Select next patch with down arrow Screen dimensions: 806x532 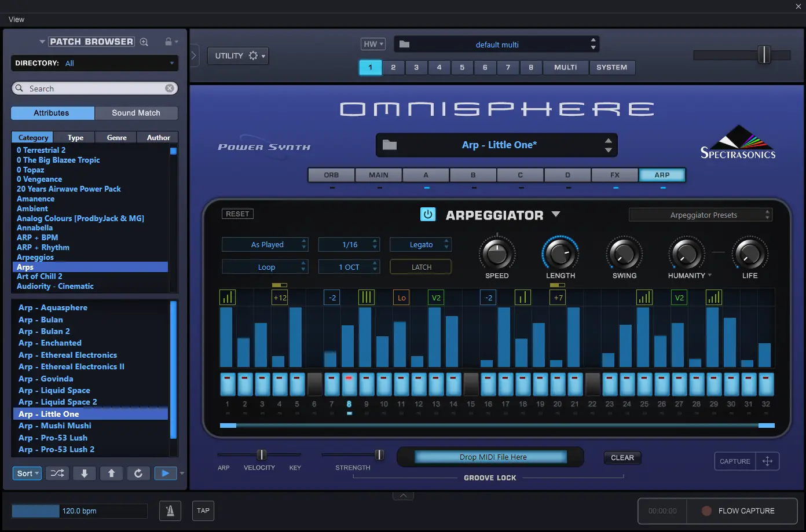tap(85, 474)
